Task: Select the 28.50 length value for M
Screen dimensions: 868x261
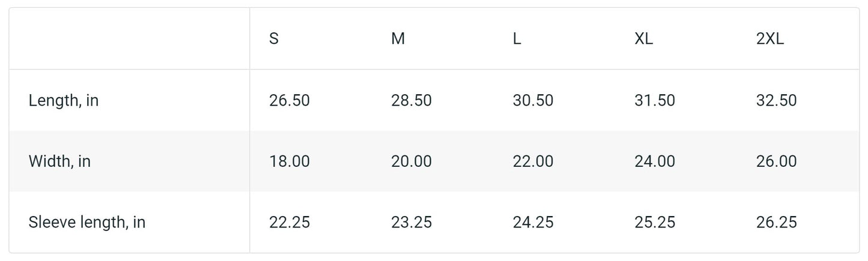Action: (x=411, y=100)
